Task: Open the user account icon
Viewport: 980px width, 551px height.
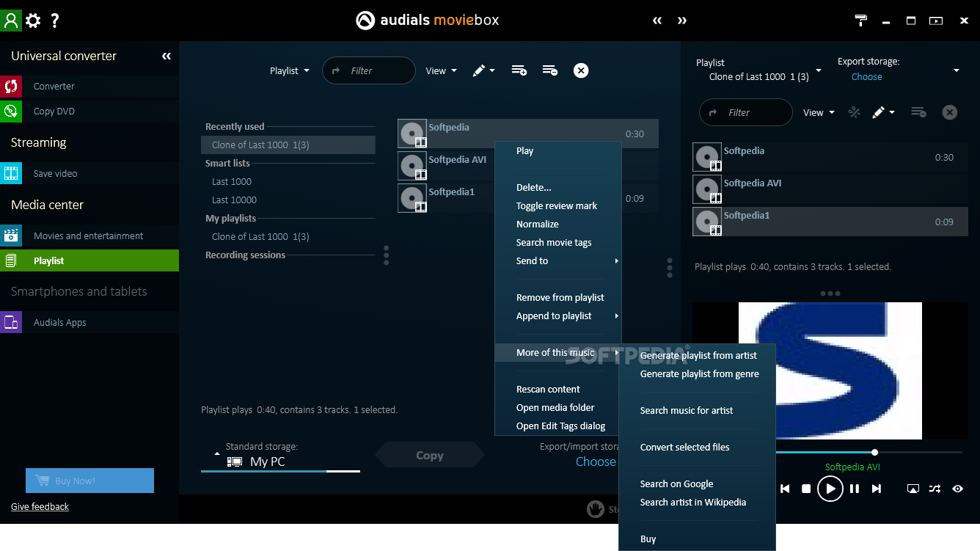Action: point(11,20)
